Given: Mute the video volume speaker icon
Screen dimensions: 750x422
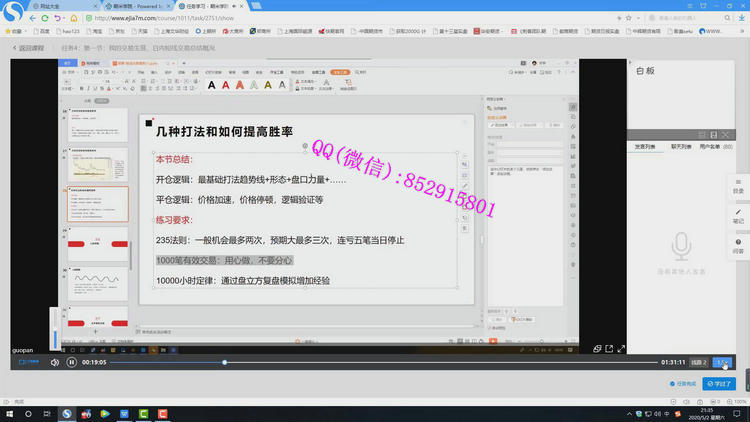Looking at the screenshot, I should click(55, 362).
